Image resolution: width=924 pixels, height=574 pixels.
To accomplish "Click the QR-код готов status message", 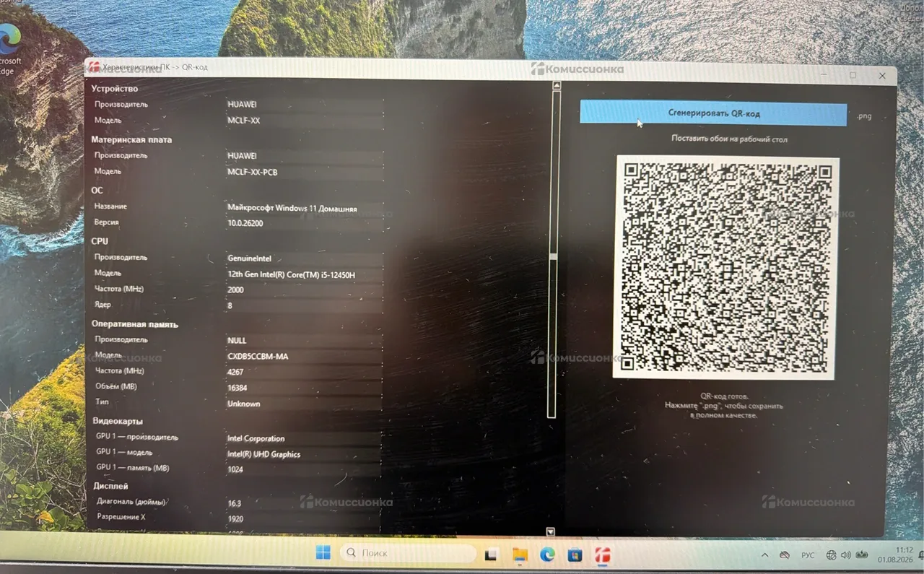I will [724, 396].
